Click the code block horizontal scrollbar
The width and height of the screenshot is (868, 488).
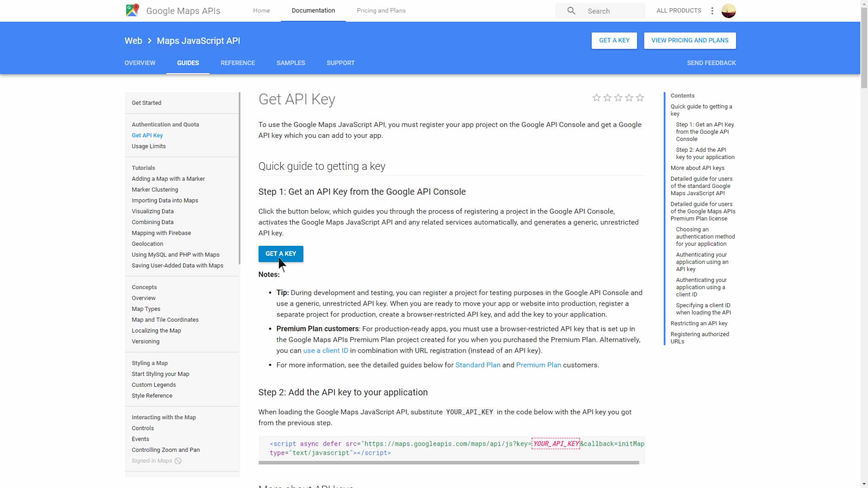(449, 463)
